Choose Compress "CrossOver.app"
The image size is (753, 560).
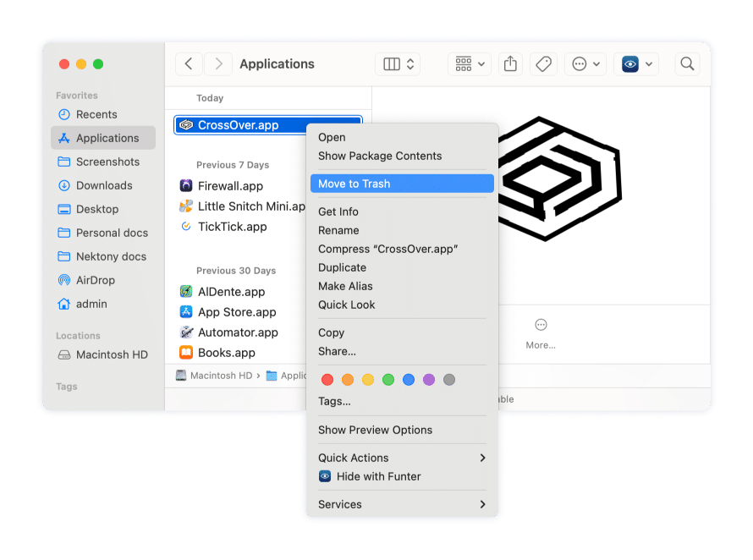(402, 249)
